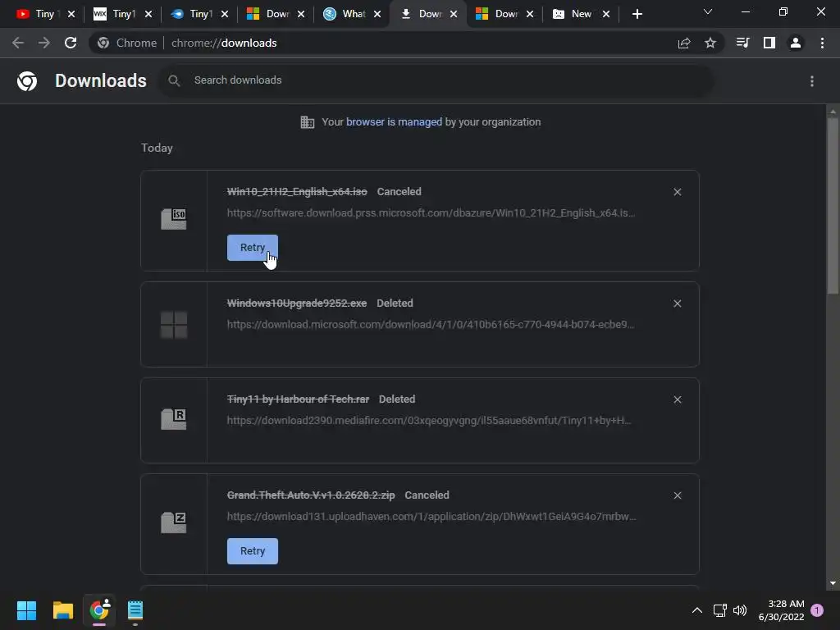Click the managed organization building icon
The height and width of the screenshot is (630, 840).
308,122
